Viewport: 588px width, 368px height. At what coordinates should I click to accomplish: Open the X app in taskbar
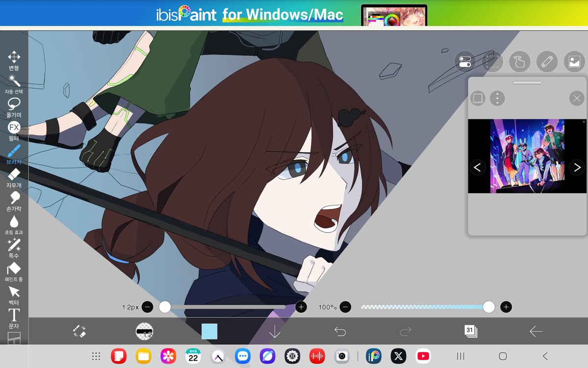tap(398, 356)
